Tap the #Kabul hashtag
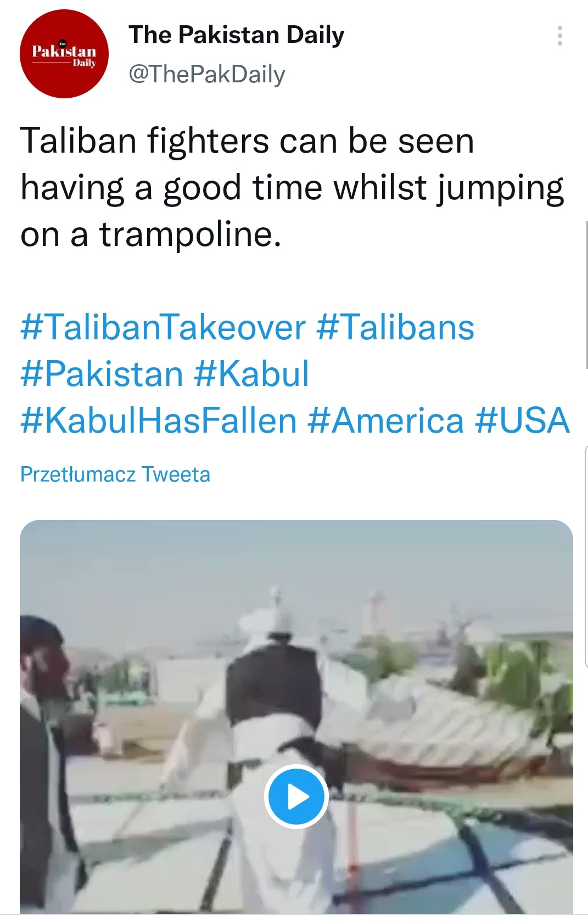 tap(252, 374)
